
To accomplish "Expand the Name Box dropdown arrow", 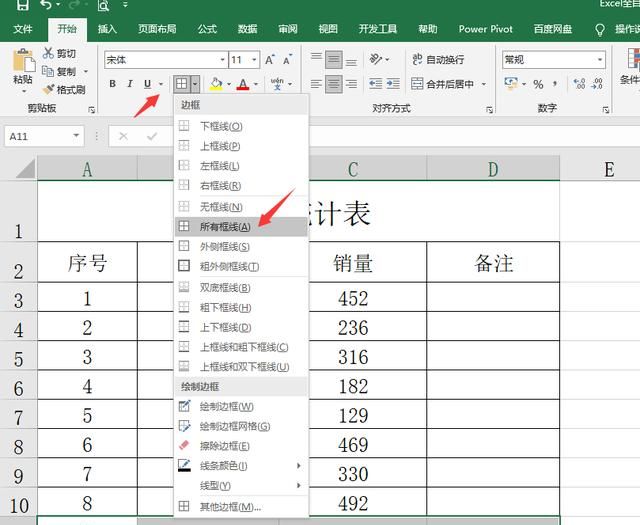I will [x=76, y=136].
